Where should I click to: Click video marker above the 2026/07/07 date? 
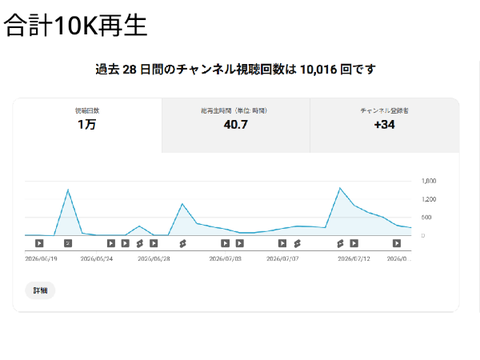(x=282, y=243)
